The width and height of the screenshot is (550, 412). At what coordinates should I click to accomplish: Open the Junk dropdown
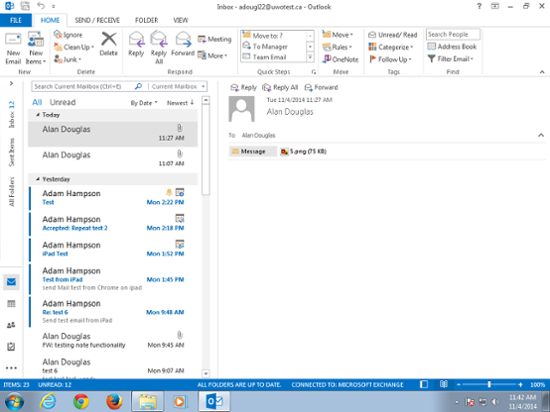[x=68, y=59]
